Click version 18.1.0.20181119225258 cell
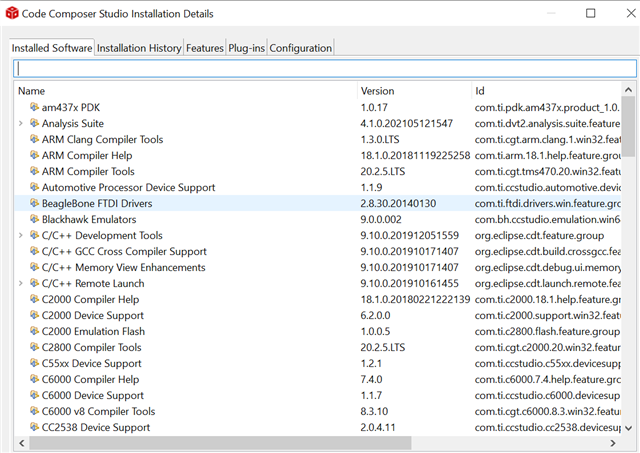The width and height of the screenshot is (640, 453). [415, 155]
